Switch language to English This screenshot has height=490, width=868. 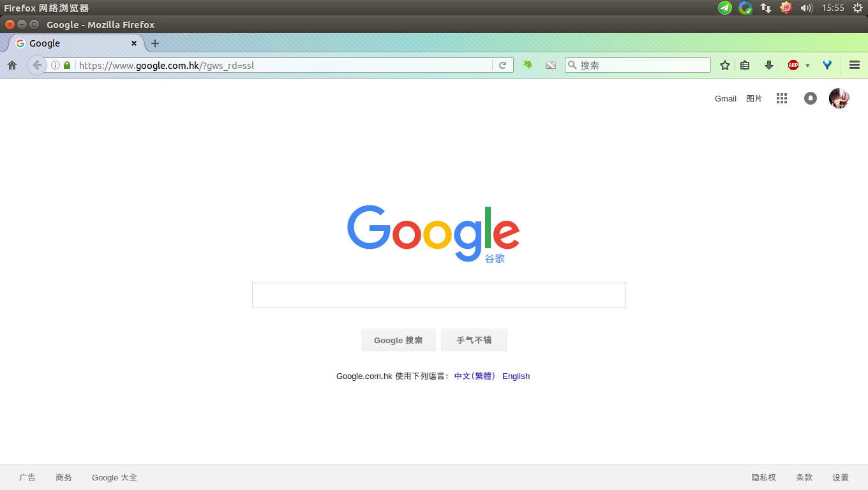pos(516,376)
